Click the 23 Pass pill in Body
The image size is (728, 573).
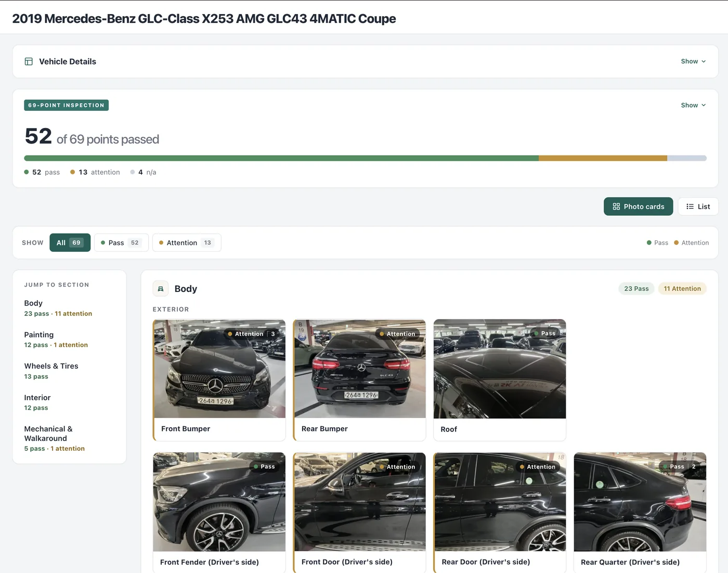[636, 289]
